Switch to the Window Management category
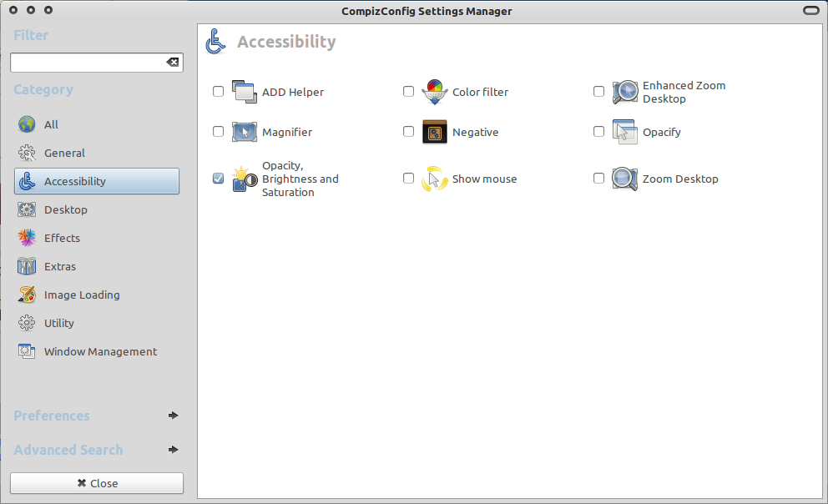Screen dimensions: 828x504 click(x=100, y=351)
